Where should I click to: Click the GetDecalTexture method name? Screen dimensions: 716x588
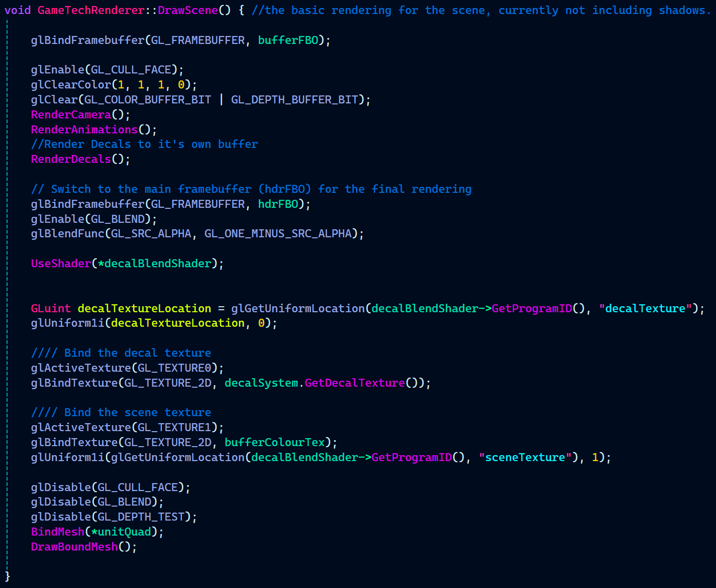354,383
